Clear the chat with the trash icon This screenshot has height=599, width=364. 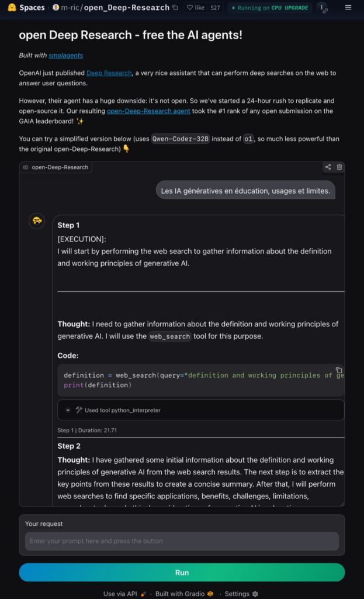(339, 167)
